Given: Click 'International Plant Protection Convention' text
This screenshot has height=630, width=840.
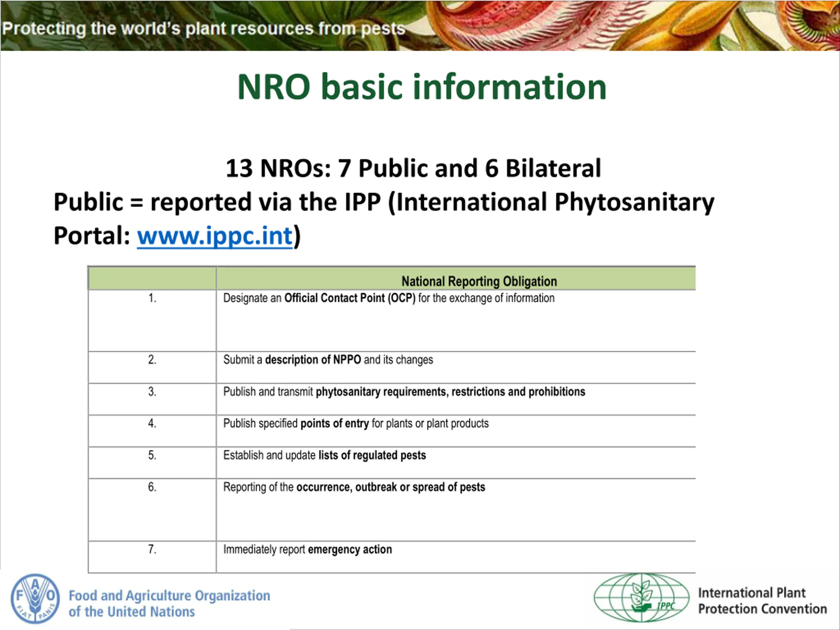Looking at the screenshot, I should click(763, 601).
